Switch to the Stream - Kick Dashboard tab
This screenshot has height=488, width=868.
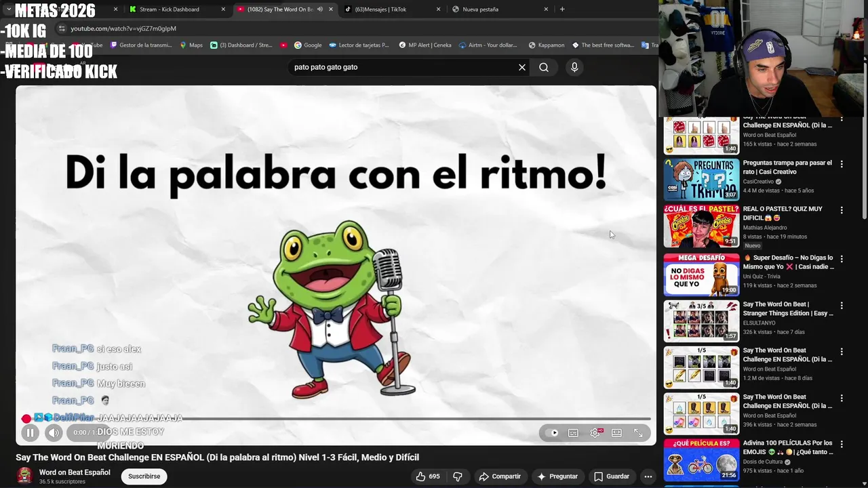(x=170, y=9)
